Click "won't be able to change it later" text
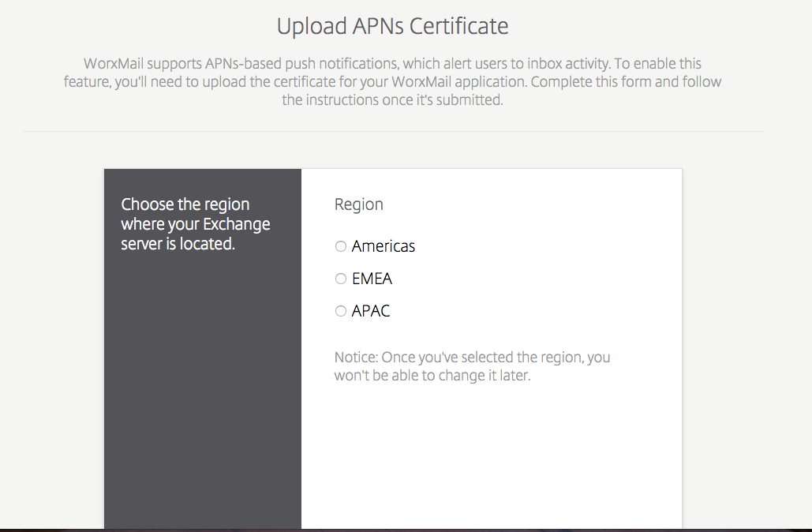 pos(432,376)
